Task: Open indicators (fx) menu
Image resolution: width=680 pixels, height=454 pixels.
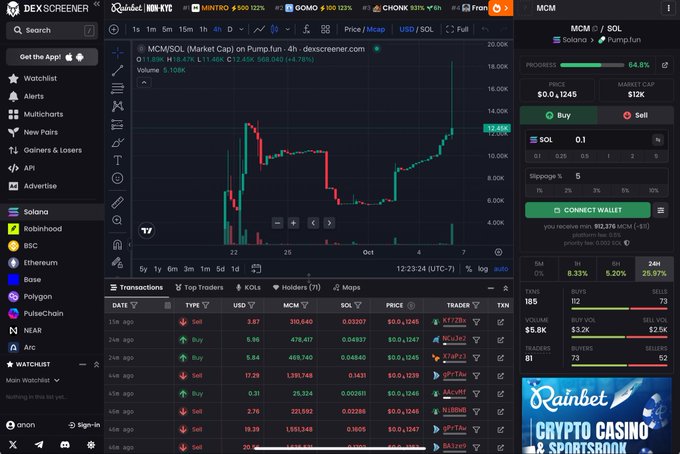Action: click(306, 29)
